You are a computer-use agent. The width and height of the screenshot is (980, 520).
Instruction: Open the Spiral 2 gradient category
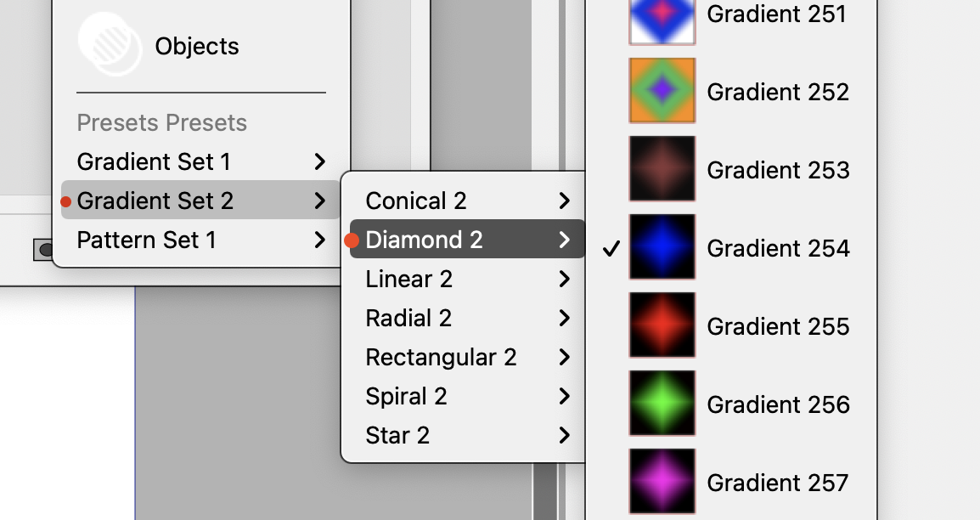[406, 396]
